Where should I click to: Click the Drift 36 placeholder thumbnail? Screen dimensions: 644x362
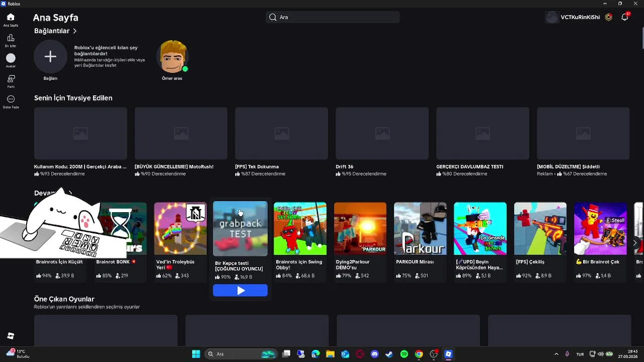[x=382, y=133]
